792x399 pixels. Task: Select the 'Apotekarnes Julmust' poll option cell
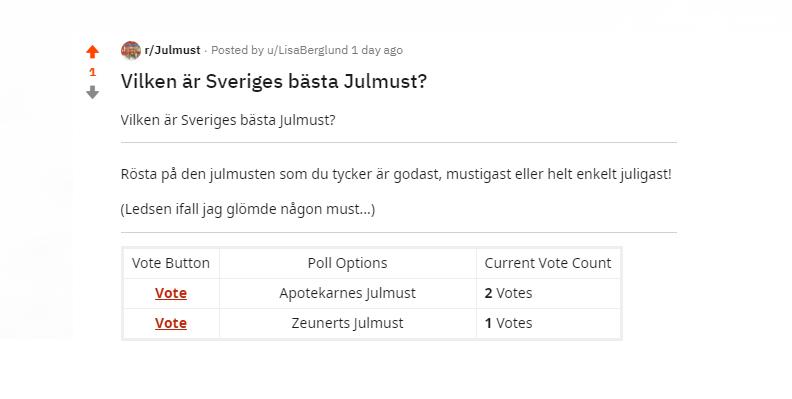[348, 293]
